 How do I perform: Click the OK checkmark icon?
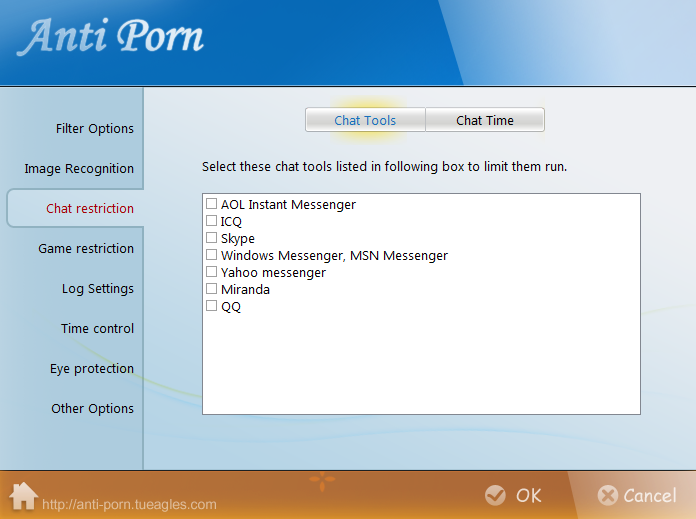pyautogui.click(x=495, y=495)
